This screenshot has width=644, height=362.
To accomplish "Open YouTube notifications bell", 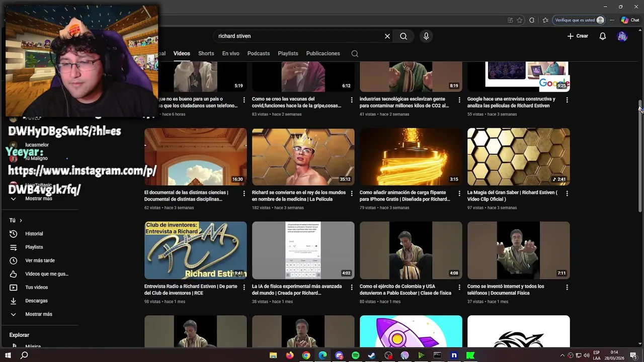I will pos(603,36).
